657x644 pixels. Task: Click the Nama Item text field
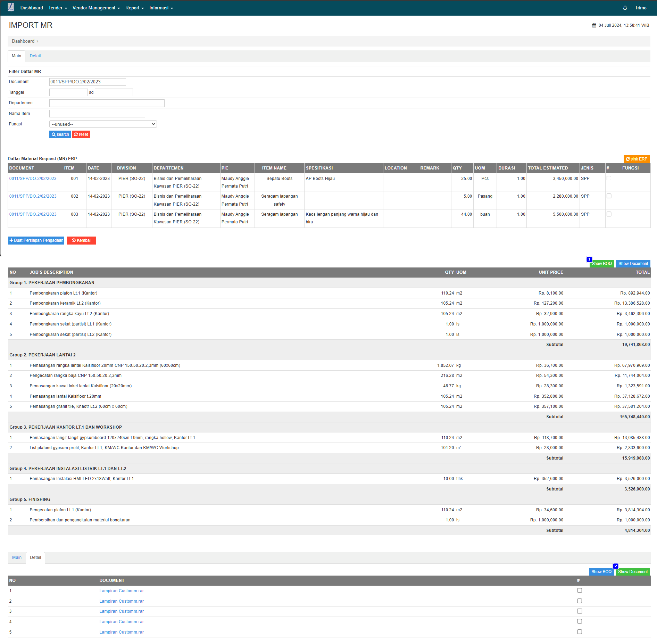point(97,114)
